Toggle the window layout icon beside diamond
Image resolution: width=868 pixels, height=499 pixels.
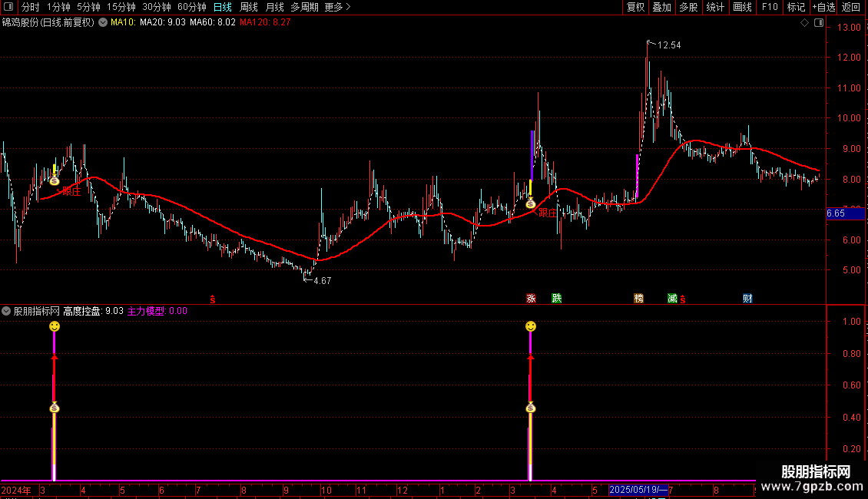[819, 23]
